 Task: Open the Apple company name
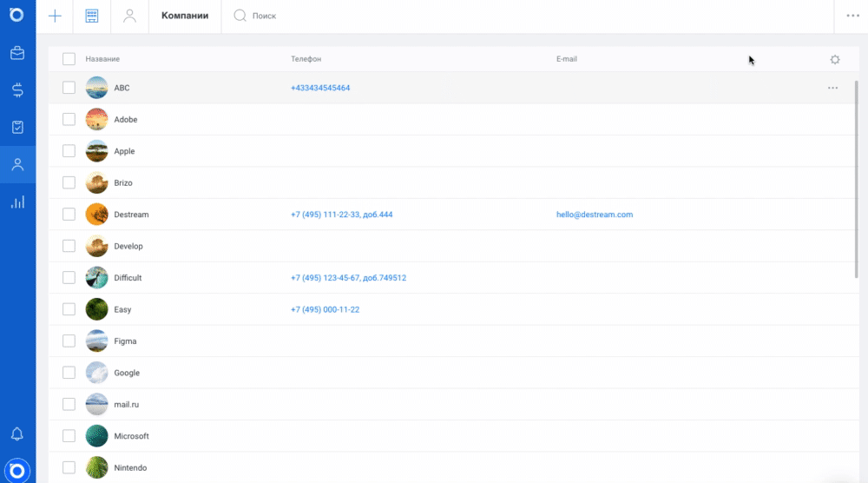point(124,151)
